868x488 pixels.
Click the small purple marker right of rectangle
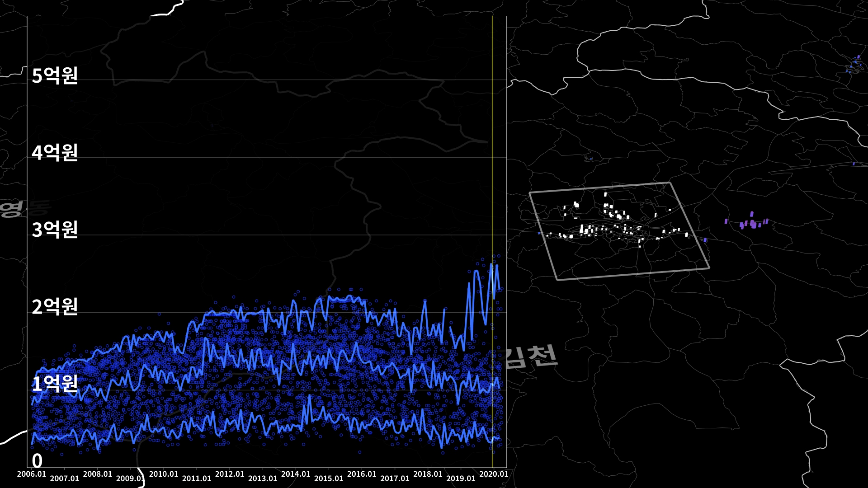click(x=705, y=240)
